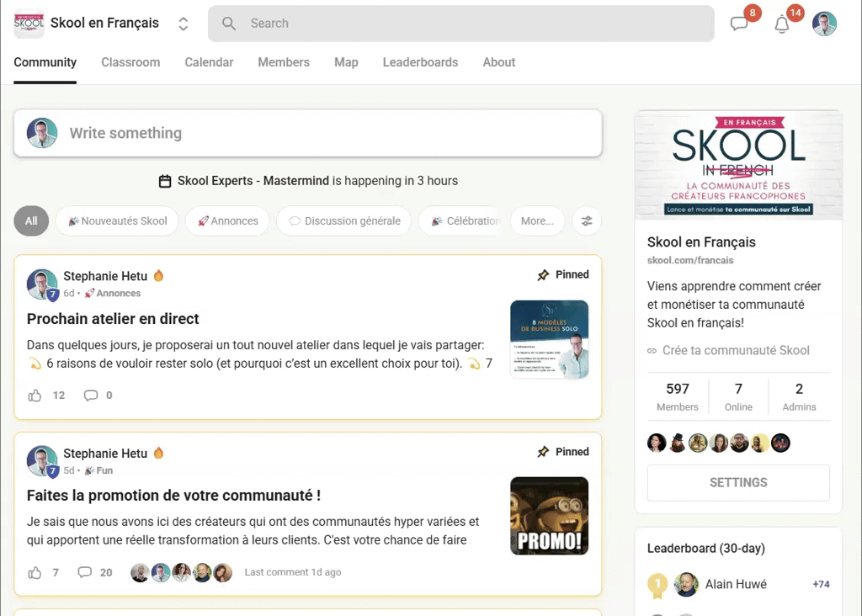The height and width of the screenshot is (616, 862).
Task: Click Alain Huwé avatar in leaderboard
Action: (686, 584)
